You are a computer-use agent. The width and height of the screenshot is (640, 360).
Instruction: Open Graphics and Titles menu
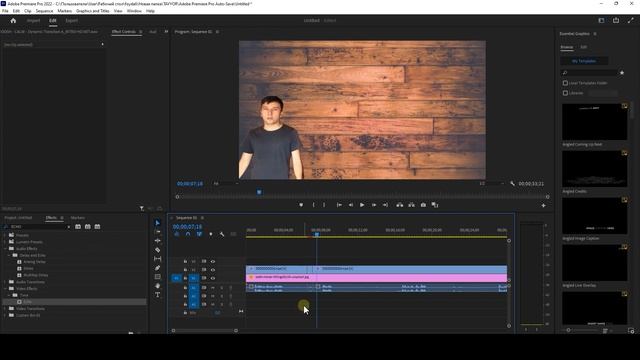(93, 11)
